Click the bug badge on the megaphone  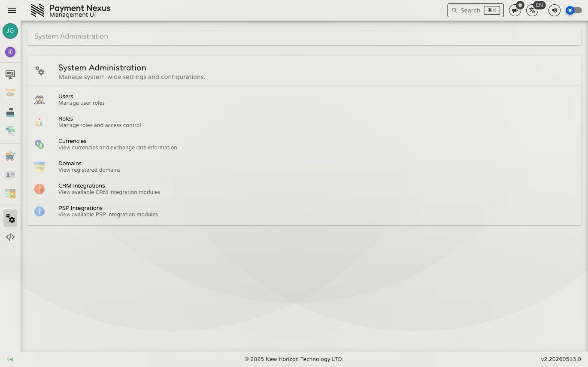520,6
